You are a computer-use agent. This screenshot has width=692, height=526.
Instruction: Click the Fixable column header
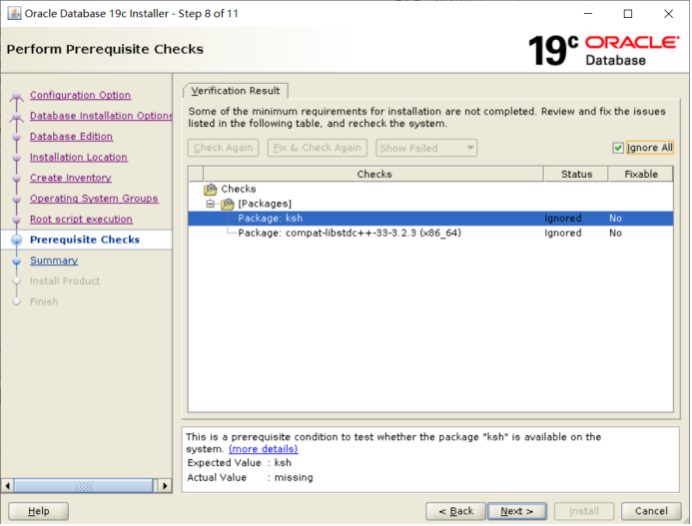[x=640, y=174]
